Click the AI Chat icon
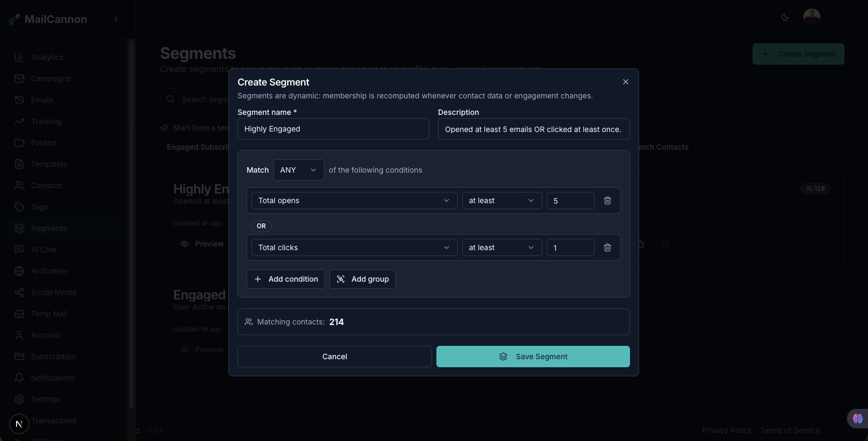 coord(19,250)
